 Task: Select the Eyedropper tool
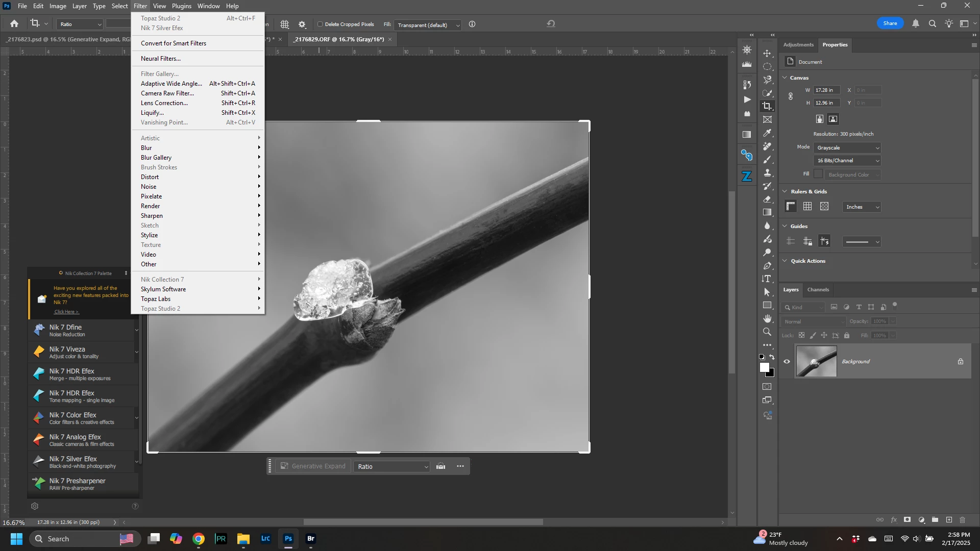767,133
